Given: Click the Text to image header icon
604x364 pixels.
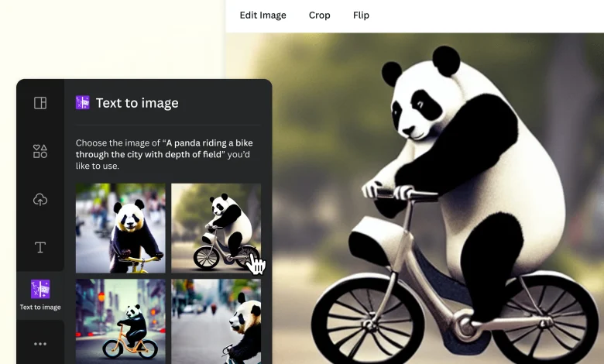Looking at the screenshot, I should click(82, 103).
